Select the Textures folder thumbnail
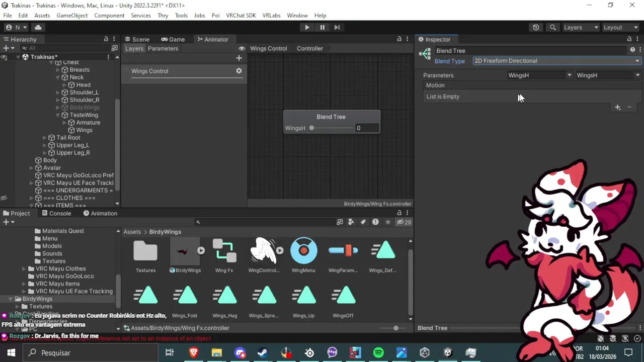Image resolution: width=644 pixels, height=362 pixels. [145, 251]
